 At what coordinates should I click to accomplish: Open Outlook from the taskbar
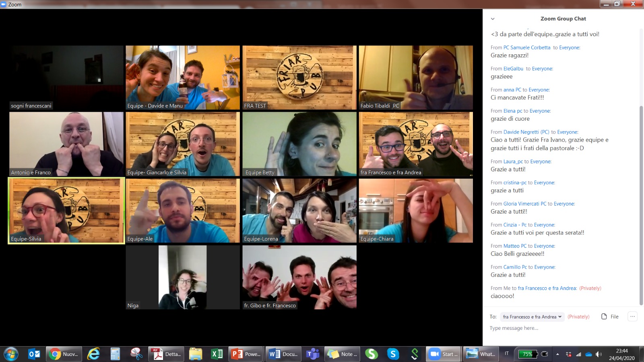34,354
